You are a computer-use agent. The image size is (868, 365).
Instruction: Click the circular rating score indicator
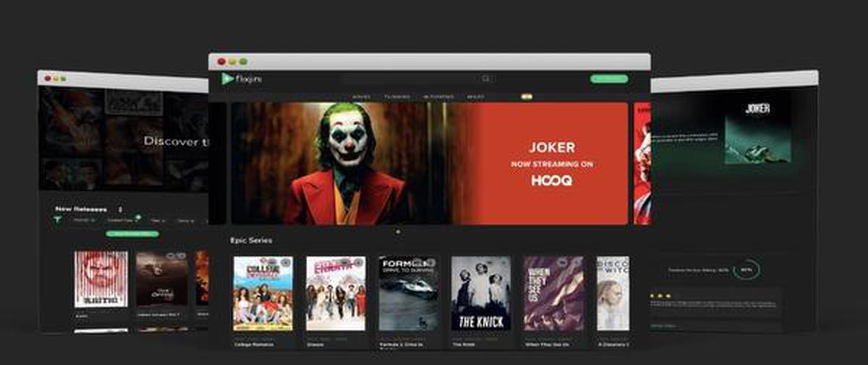coord(745,269)
